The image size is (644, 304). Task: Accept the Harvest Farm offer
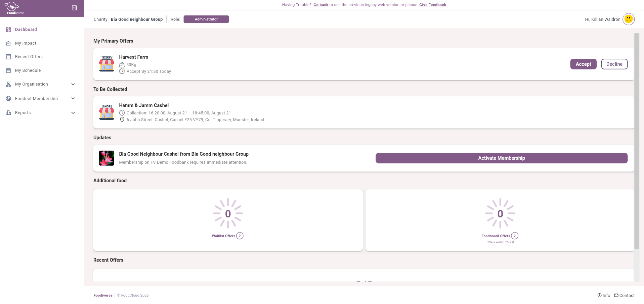(583, 64)
